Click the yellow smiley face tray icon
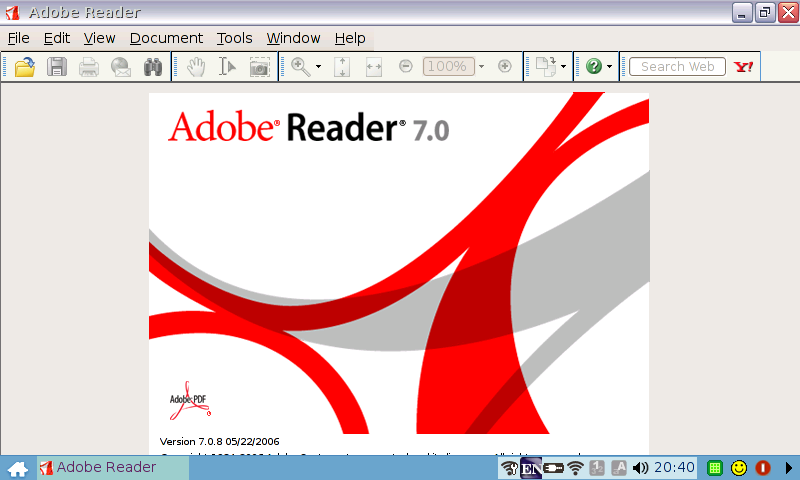 [x=739, y=468]
